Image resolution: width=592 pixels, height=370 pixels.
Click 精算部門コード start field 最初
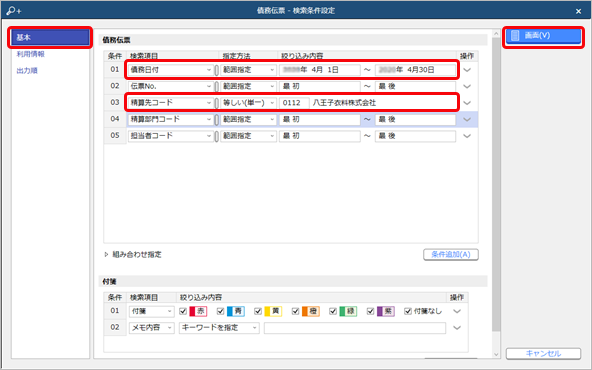tap(320, 119)
